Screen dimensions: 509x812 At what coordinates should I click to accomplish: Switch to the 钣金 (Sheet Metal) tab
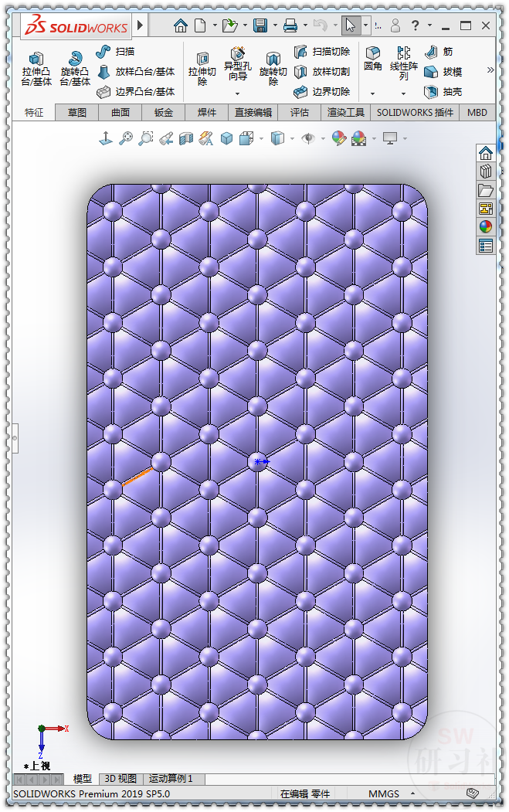coord(164,112)
